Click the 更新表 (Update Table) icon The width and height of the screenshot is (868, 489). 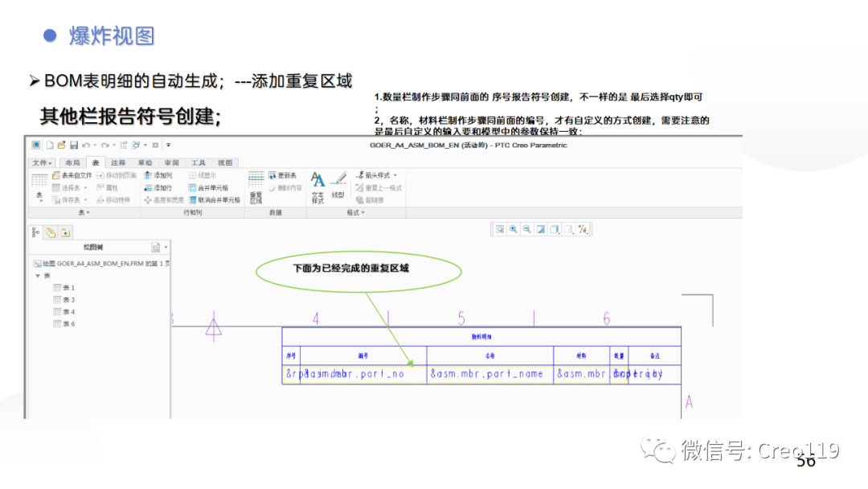pos(284,175)
